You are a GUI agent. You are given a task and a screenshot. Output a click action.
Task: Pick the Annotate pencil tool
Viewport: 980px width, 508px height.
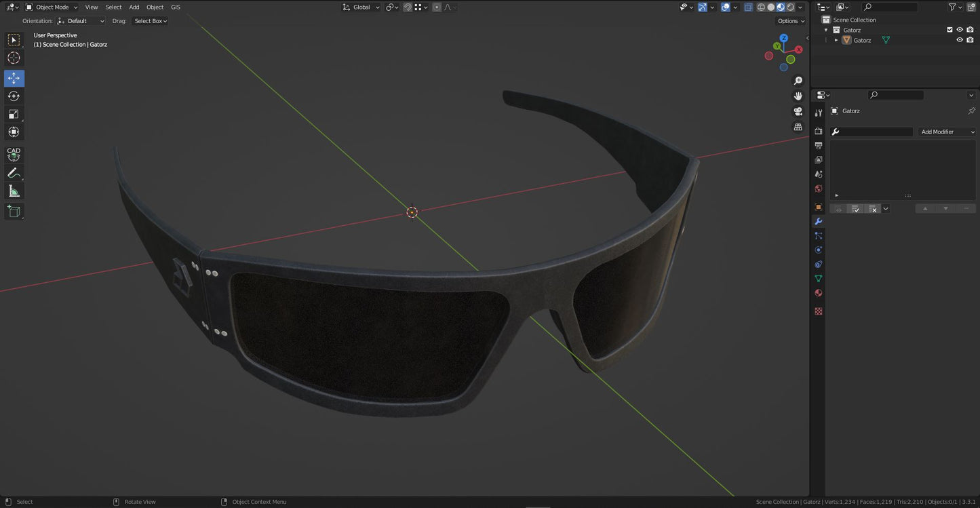click(14, 174)
